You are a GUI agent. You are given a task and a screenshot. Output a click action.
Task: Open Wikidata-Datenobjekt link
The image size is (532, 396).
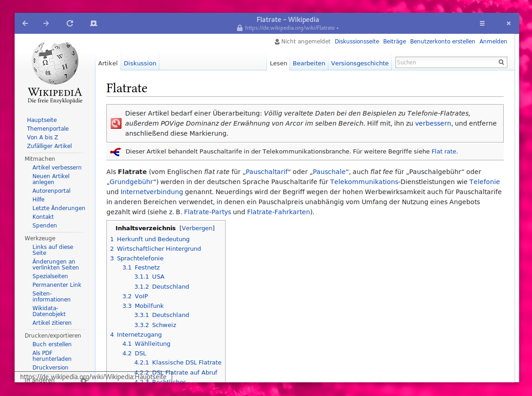[x=49, y=311]
